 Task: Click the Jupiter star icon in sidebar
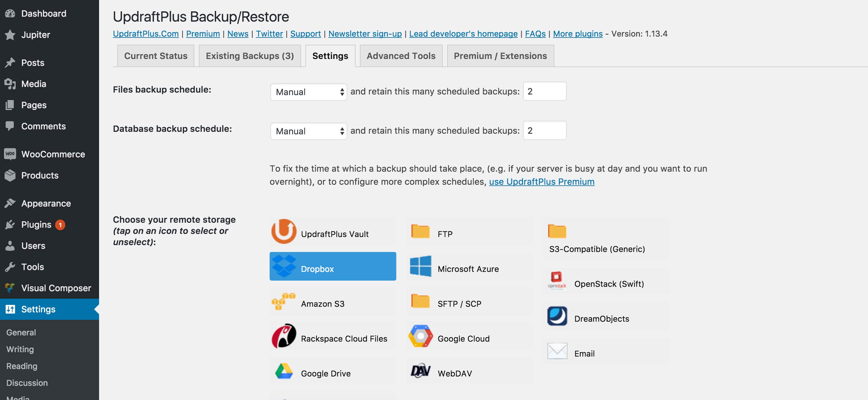[x=10, y=35]
